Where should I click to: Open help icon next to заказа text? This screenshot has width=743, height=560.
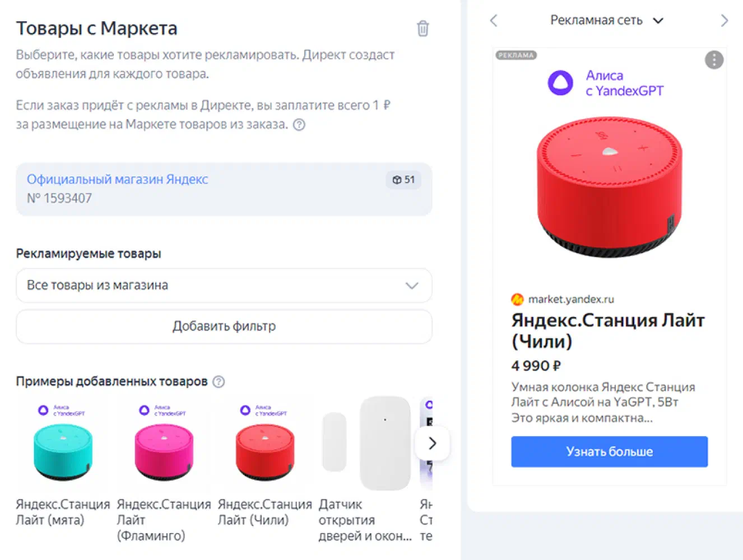click(299, 125)
